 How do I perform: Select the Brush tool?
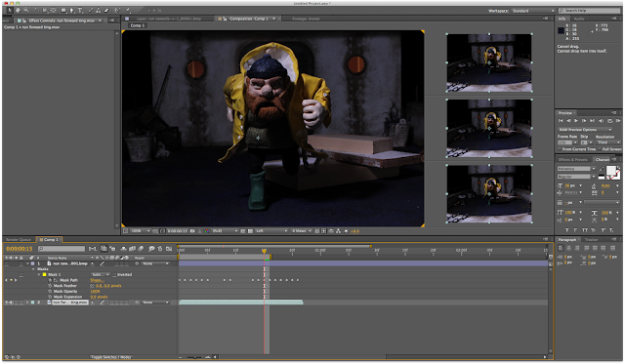91,11
